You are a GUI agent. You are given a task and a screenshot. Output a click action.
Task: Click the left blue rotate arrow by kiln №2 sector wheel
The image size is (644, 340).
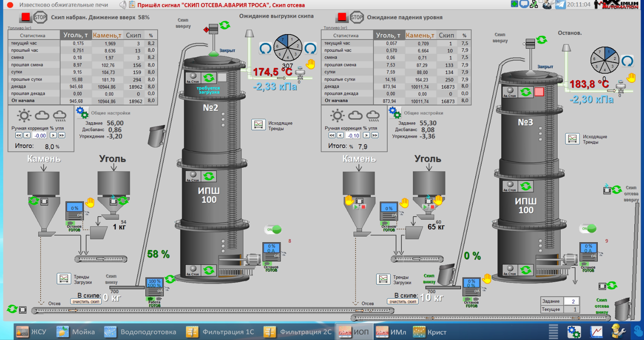coord(265,48)
